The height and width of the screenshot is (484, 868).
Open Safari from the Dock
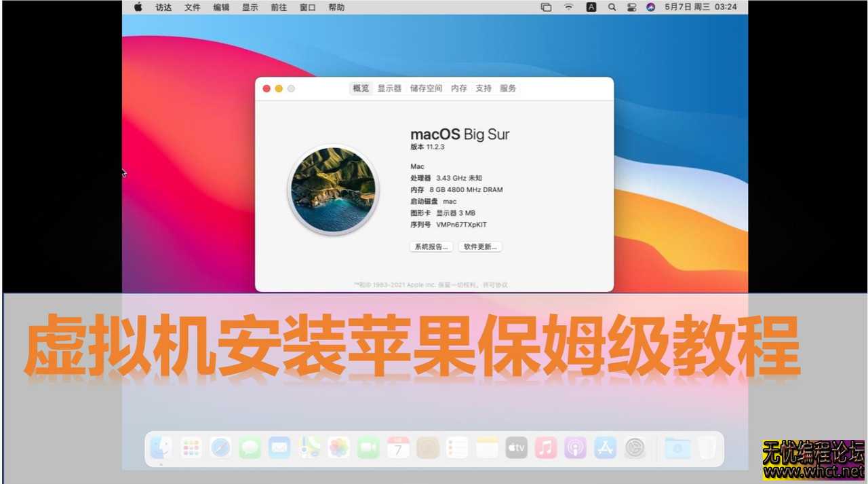point(221,447)
